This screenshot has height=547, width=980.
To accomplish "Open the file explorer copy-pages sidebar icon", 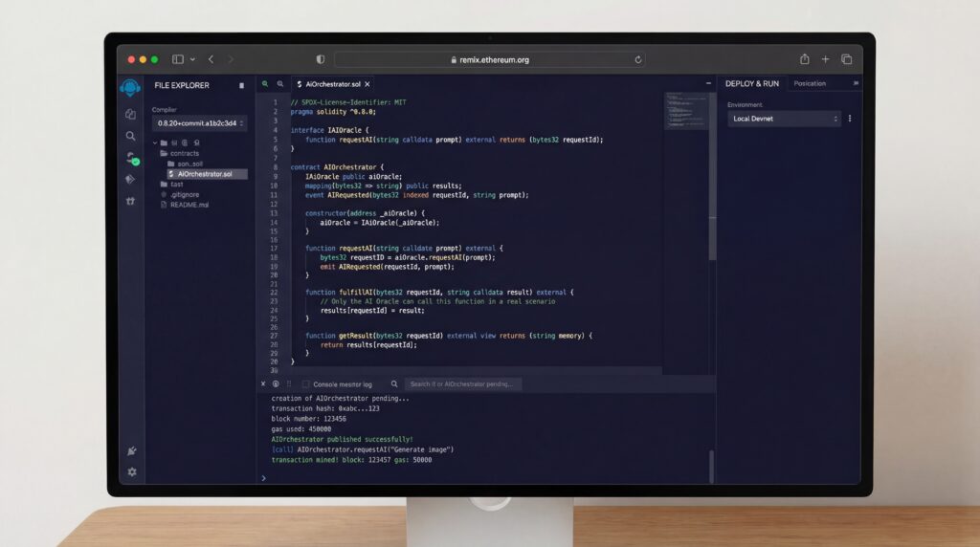I will (x=130, y=114).
